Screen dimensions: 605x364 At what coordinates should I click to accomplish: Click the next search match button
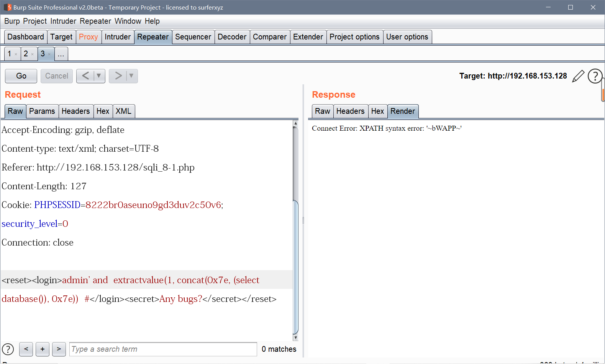59,349
